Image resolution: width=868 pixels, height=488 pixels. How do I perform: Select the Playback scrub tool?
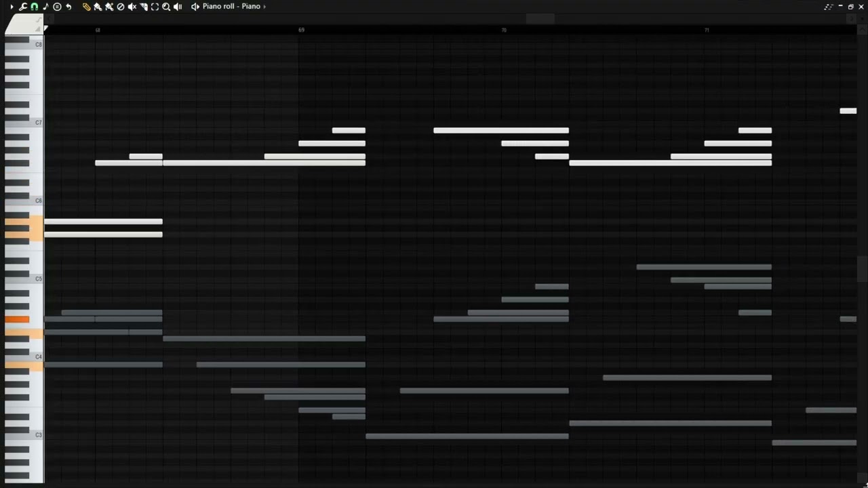pos(178,7)
